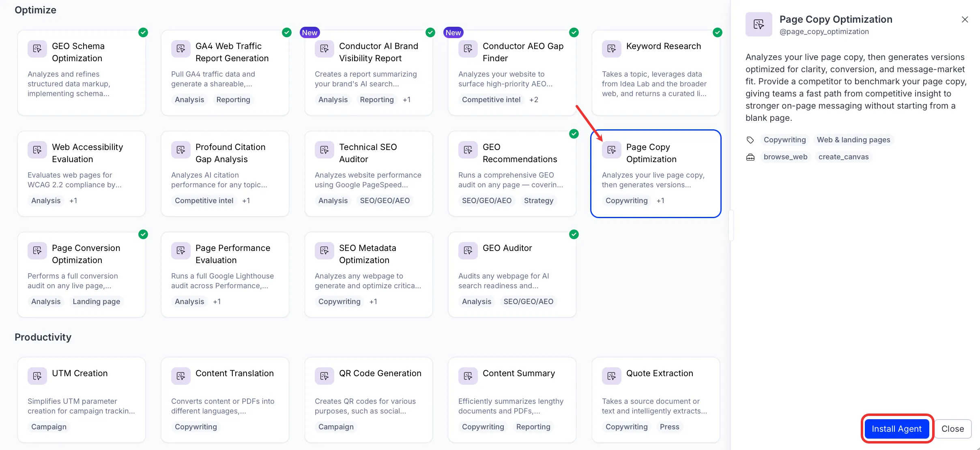This screenshot has height=450, width=980.
Task: Click the Reporting tag on GA4 Web Traffic card
Action: coord(233,100)
